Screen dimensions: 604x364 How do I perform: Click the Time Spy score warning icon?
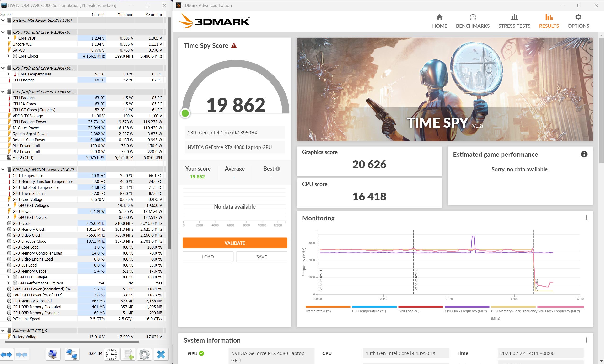[234, 46]
